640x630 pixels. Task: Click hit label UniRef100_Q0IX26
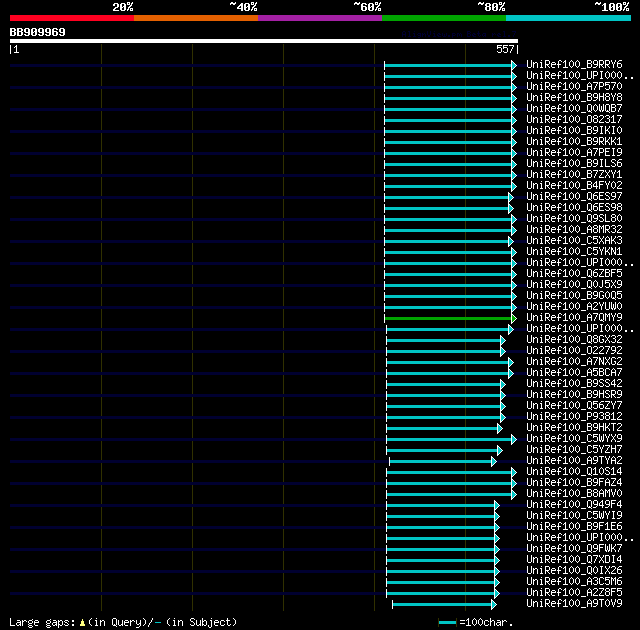[574, 571]
